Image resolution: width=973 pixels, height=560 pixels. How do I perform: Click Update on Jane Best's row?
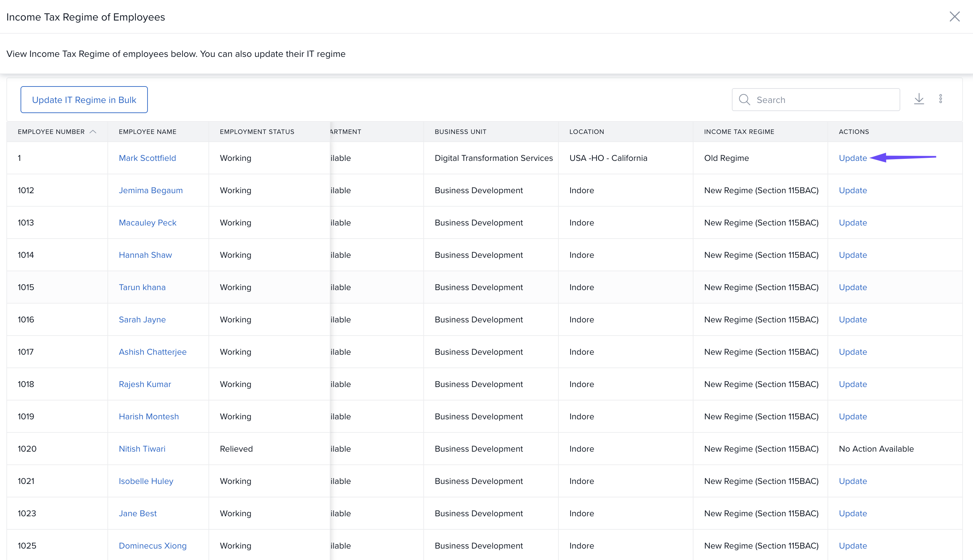click(x=852, y=514)
